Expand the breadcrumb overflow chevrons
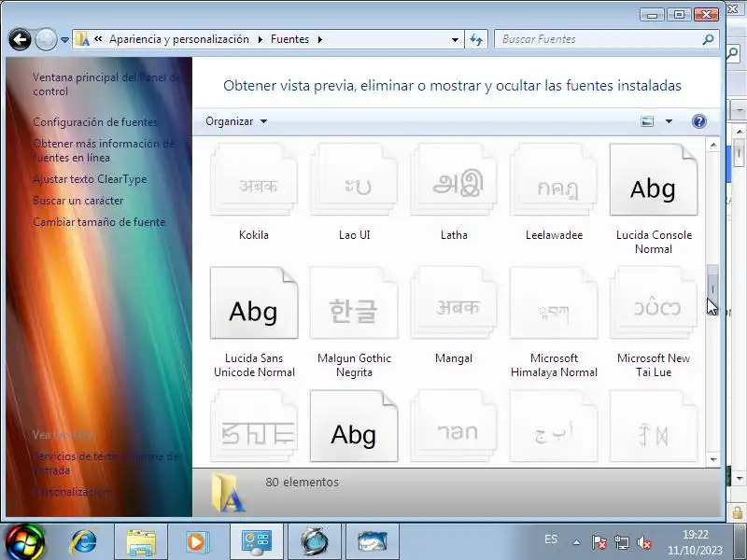This screenshot has height=560, width=747. (98, 39)
